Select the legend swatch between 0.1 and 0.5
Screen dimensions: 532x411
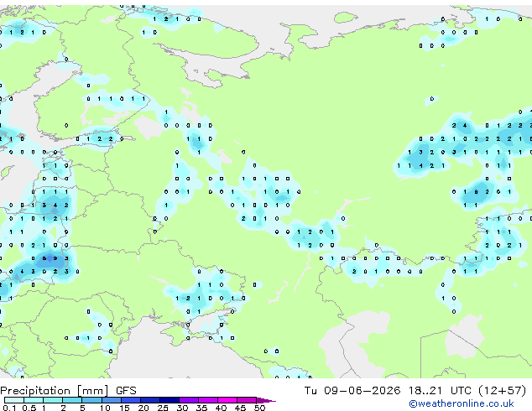(14, 400)
